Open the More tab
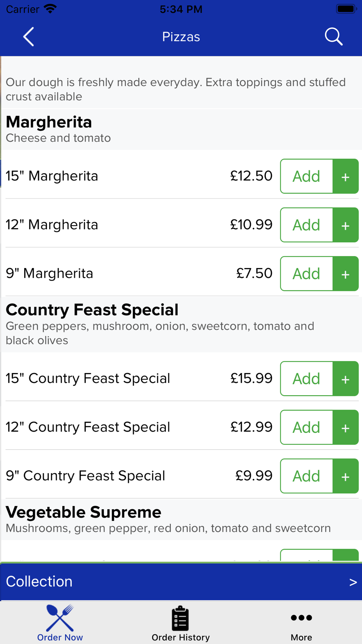 (x=301, y=623)
